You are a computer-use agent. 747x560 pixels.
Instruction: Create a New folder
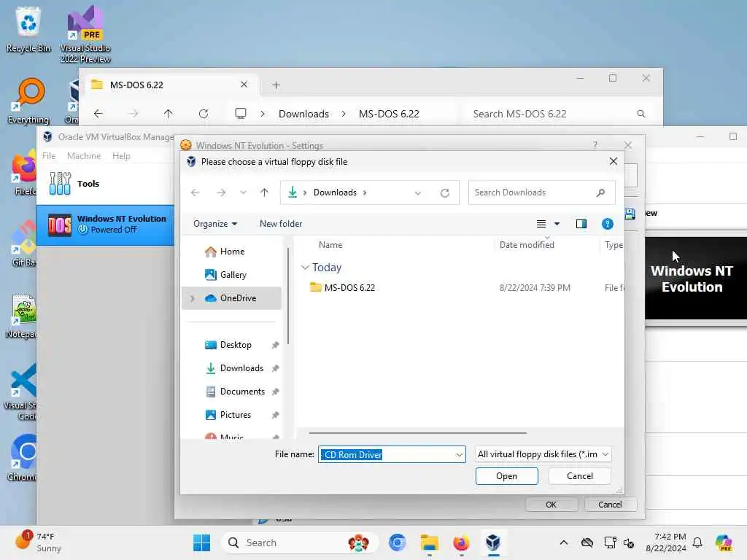point(281,224)
